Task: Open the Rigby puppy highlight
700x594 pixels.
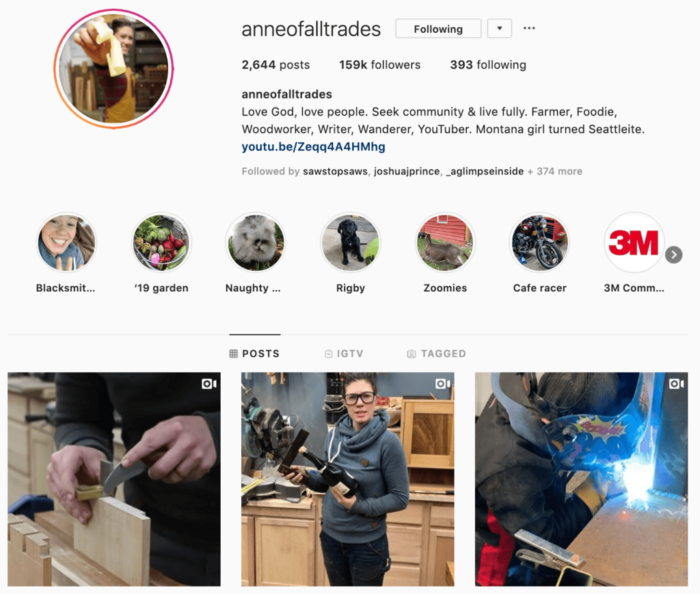Action: click(x=351, y=243)
